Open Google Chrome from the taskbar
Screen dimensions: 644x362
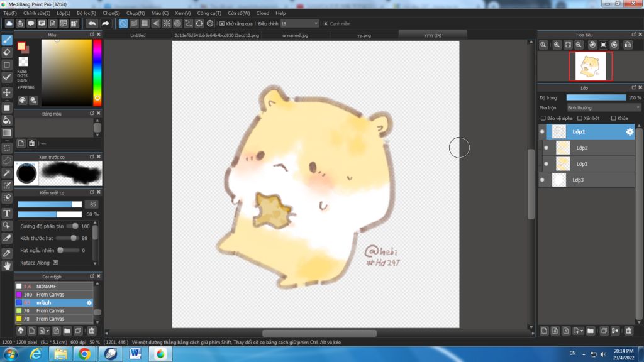point(85,354)
